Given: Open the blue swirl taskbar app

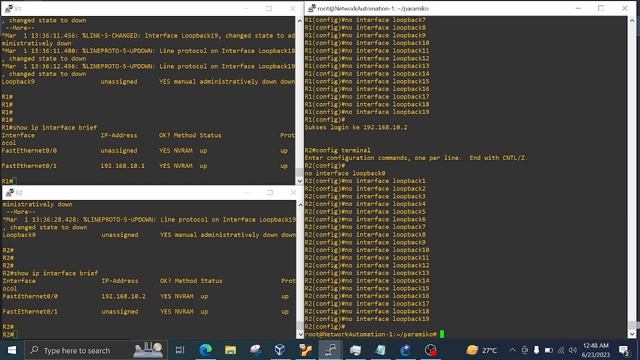Looking at the screenshot, I should [x=405, y=350].
